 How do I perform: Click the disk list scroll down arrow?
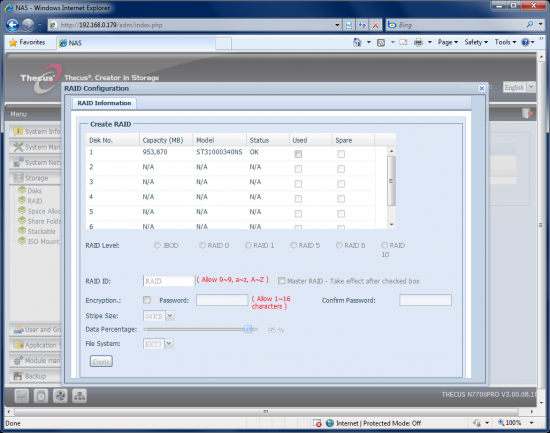click(x=392, y=225)
